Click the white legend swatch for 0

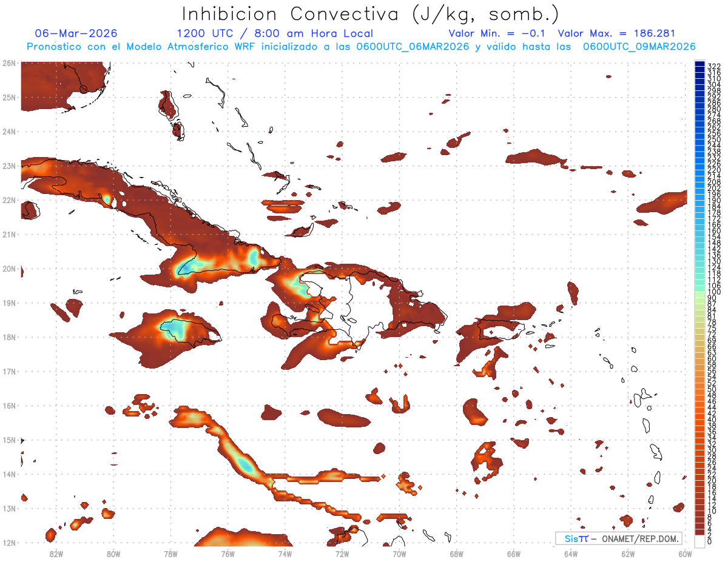[699, 541]
